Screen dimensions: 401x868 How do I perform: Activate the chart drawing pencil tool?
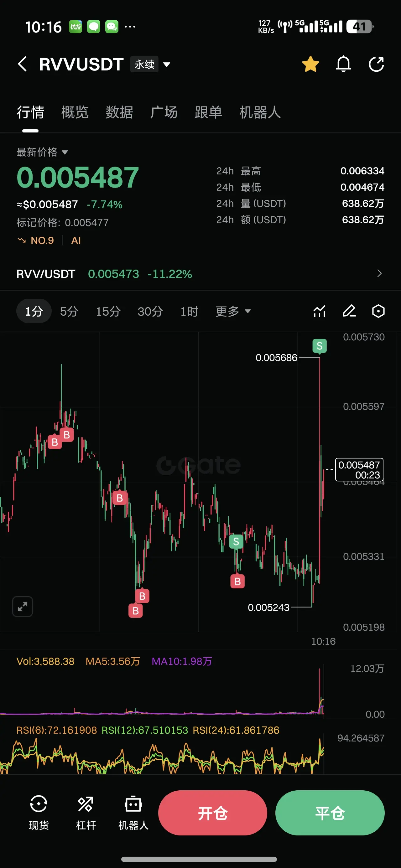tap(349, 311)
